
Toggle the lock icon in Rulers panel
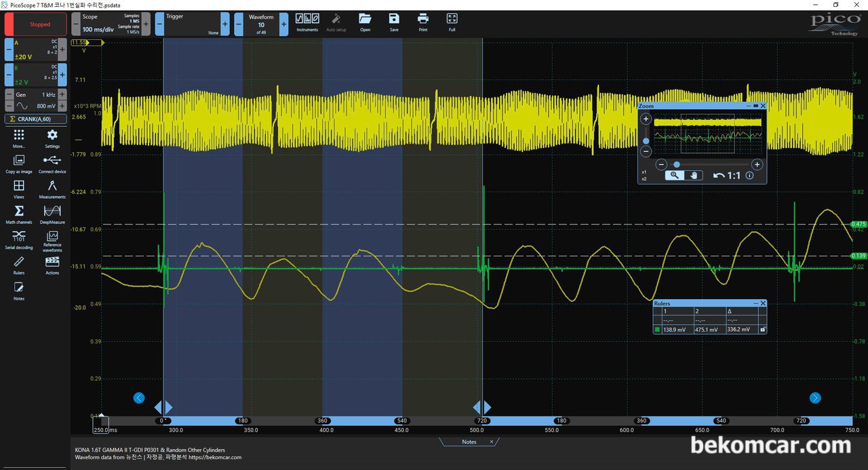(763, 330)
